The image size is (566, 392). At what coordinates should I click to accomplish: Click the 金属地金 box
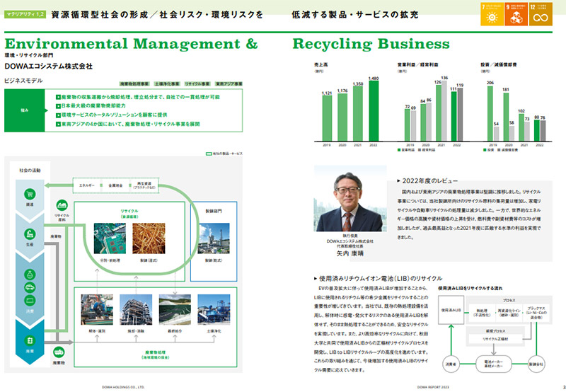click(115, 185)
